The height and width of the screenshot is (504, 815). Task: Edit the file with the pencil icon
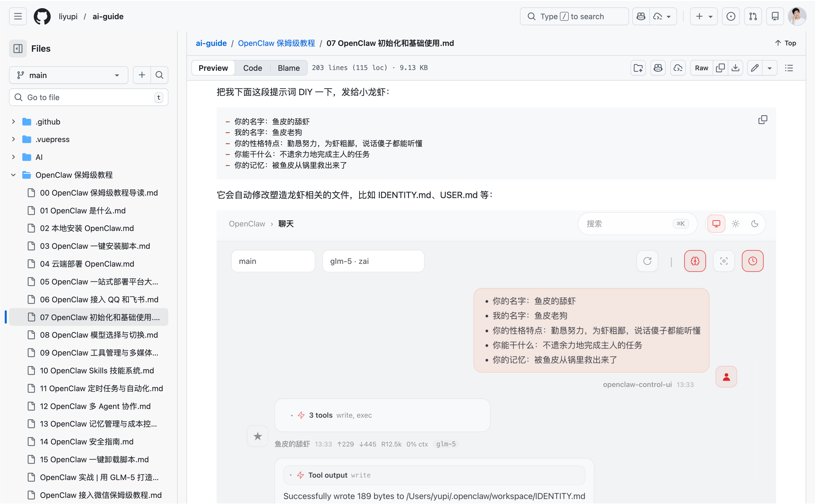point(755,68)
